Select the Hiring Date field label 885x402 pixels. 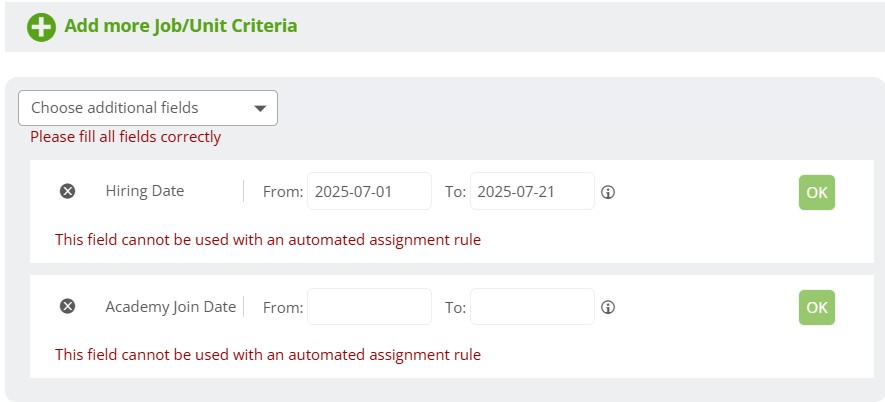[x=144, y=191]
